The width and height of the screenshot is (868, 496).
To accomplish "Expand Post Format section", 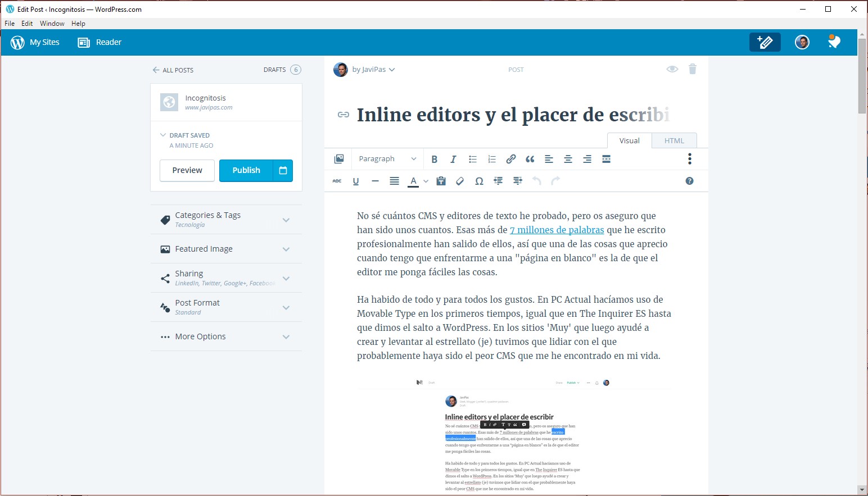I will pyautogui.click(x=226, y=307).
